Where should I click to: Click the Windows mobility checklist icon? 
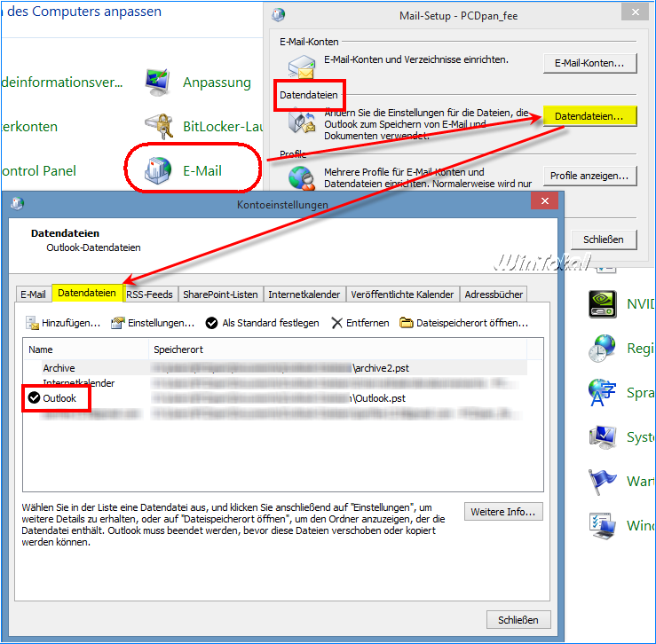point(602,526)
